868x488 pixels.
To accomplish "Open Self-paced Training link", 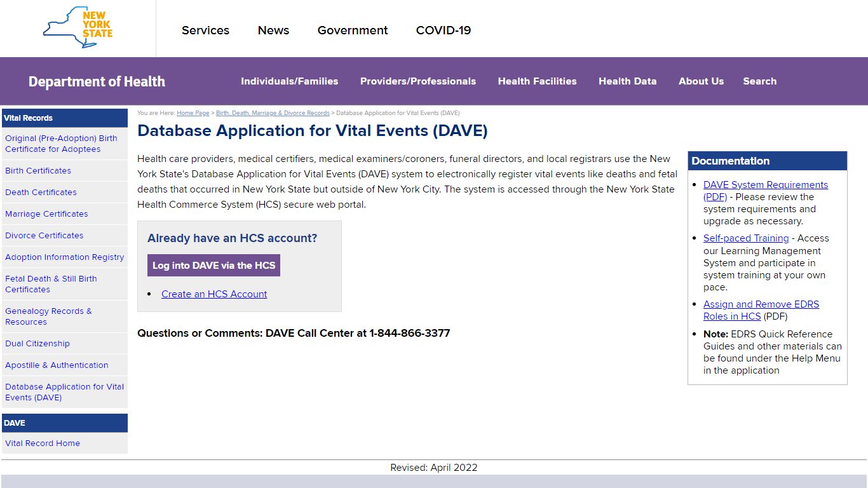I will pos(746,238).
